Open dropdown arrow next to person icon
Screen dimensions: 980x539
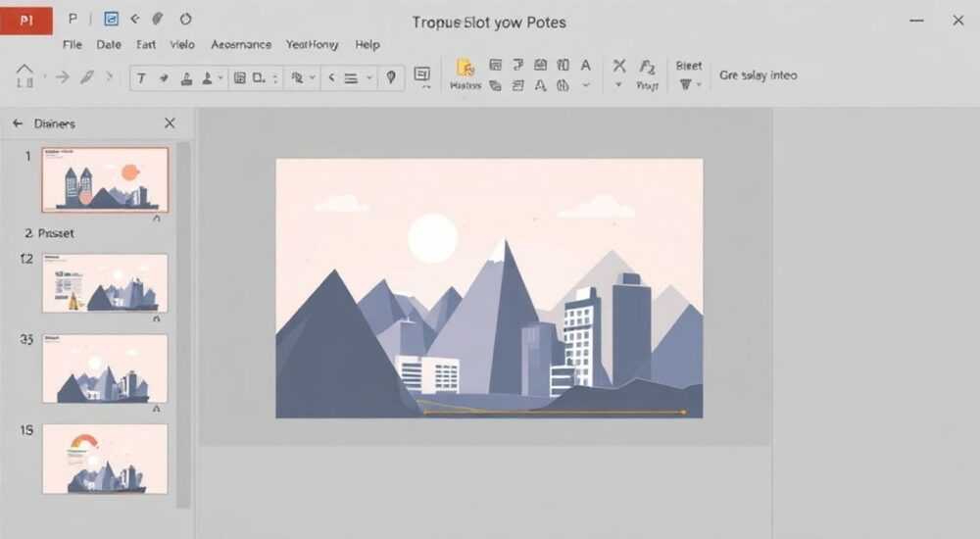pos(220,78)
